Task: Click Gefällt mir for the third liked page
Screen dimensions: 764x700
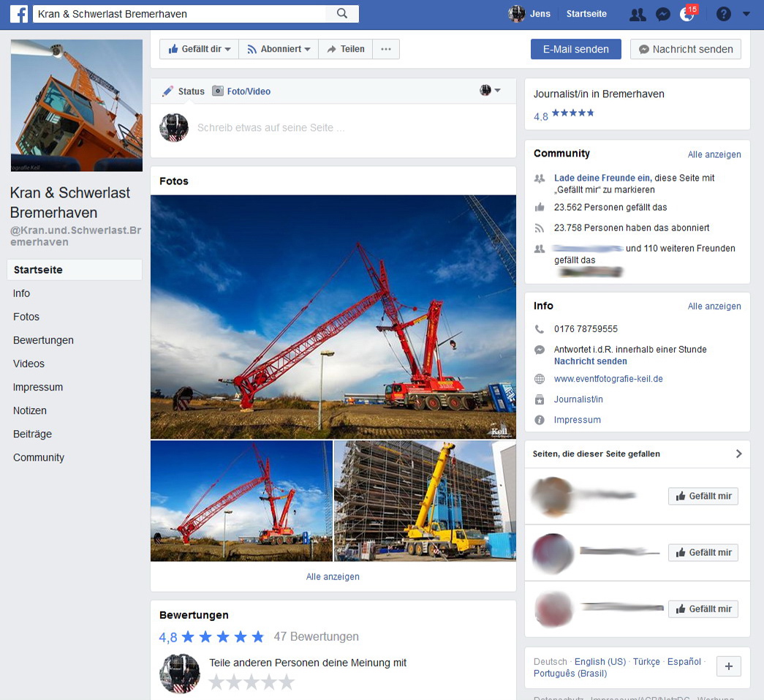Action: (703, 609)
